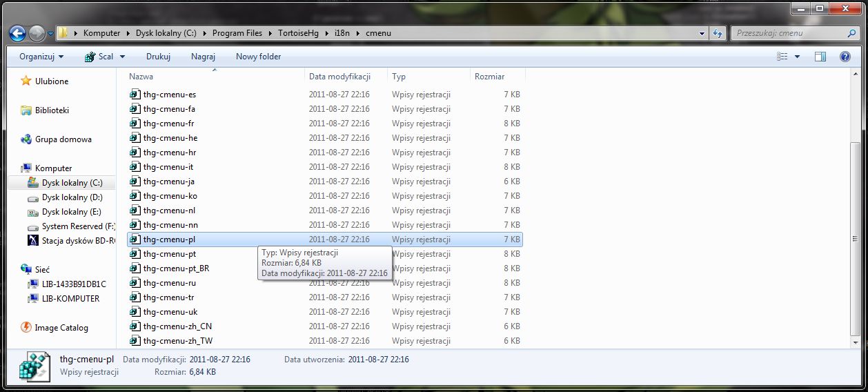Click the Nowy folder button
Screen dimensions: 868x392
point(258,57)
